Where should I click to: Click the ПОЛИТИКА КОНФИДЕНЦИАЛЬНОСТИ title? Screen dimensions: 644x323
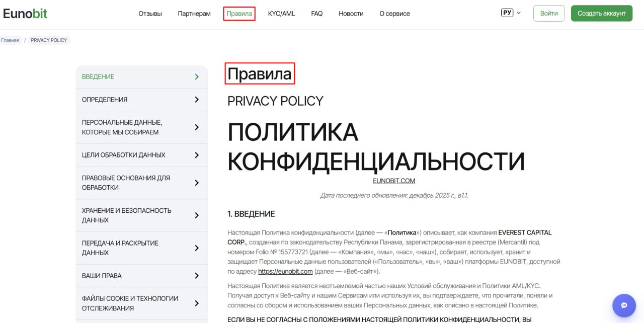click(376, 147)
